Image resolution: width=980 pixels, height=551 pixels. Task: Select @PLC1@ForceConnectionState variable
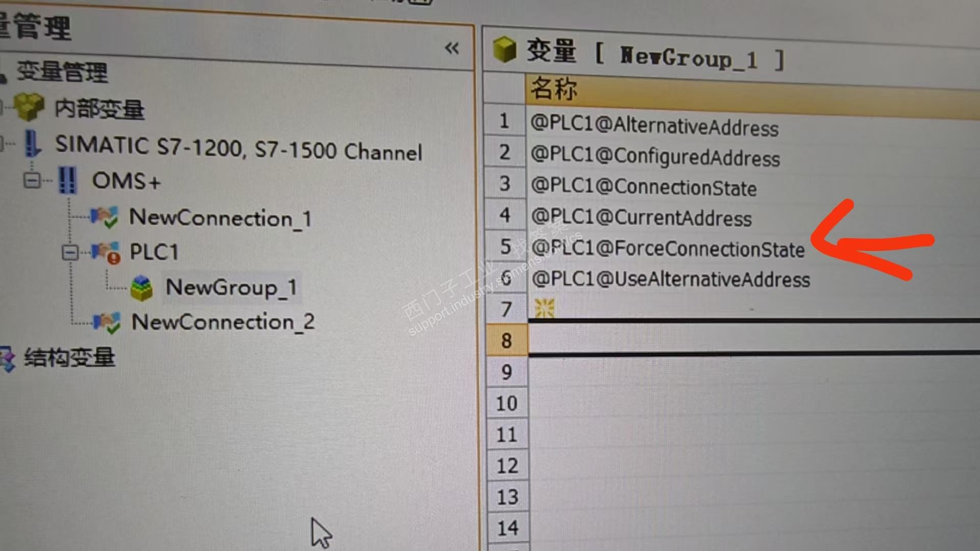pyautogui.click(x=668, y=249)
